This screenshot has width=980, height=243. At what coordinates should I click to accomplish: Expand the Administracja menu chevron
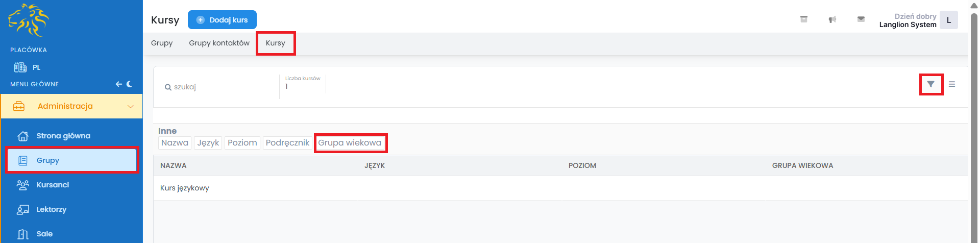point(131,106)
